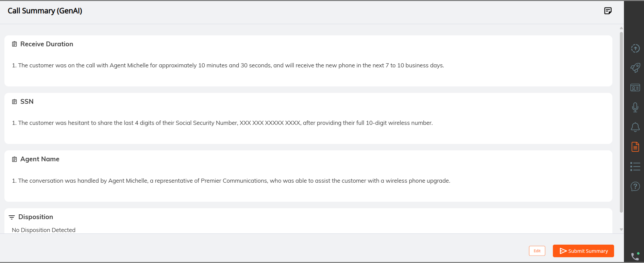Click the scrollbar up arrow
This screenshot has height=263, width=644.
click(x=621, y=28)
